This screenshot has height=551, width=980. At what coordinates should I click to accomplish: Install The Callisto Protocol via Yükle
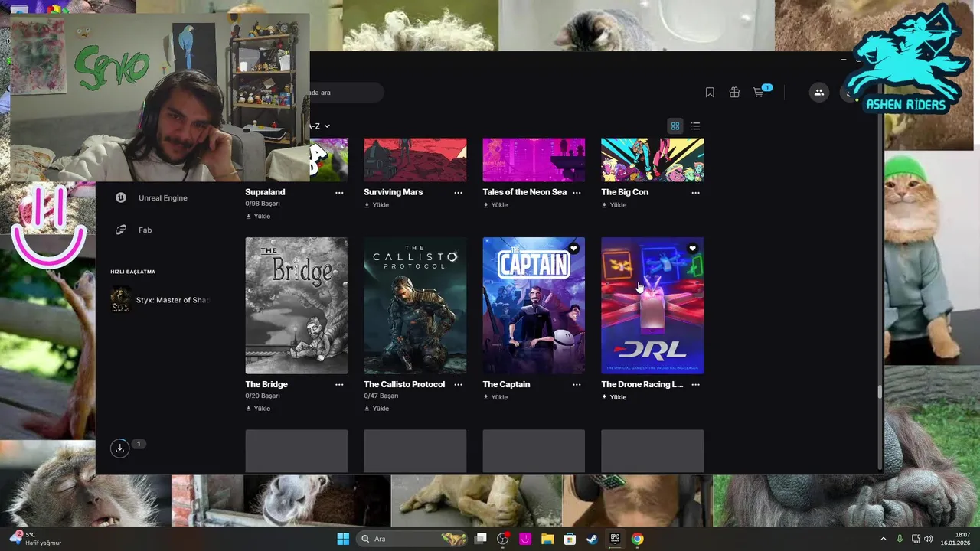(377, 409)
